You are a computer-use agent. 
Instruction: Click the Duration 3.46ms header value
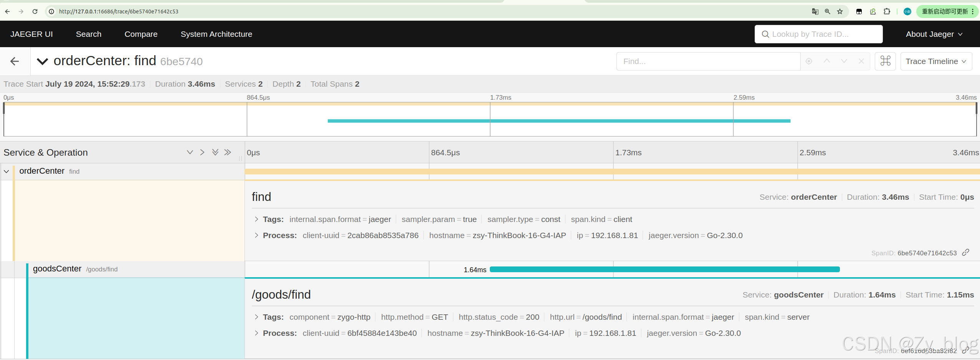(201, 84)
